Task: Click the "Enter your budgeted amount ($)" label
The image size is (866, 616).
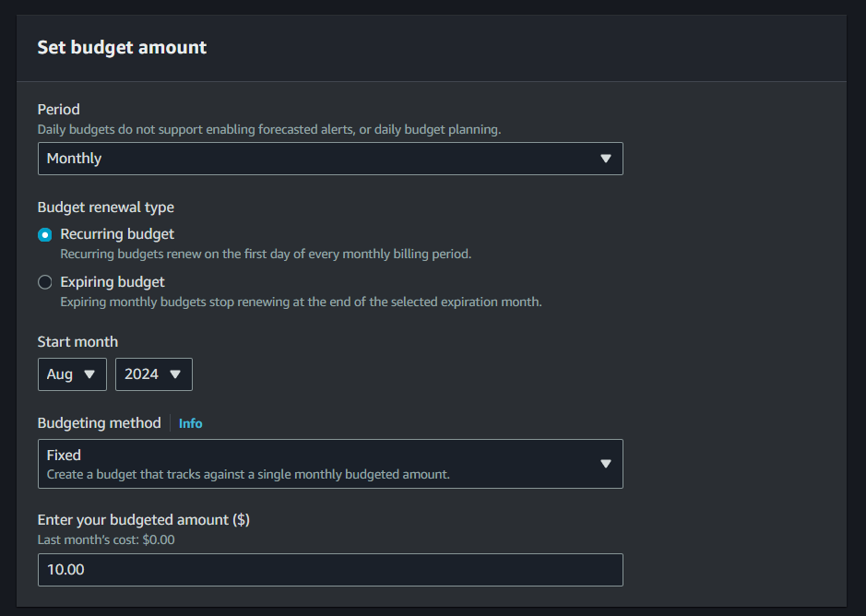Action: [143, 520]
